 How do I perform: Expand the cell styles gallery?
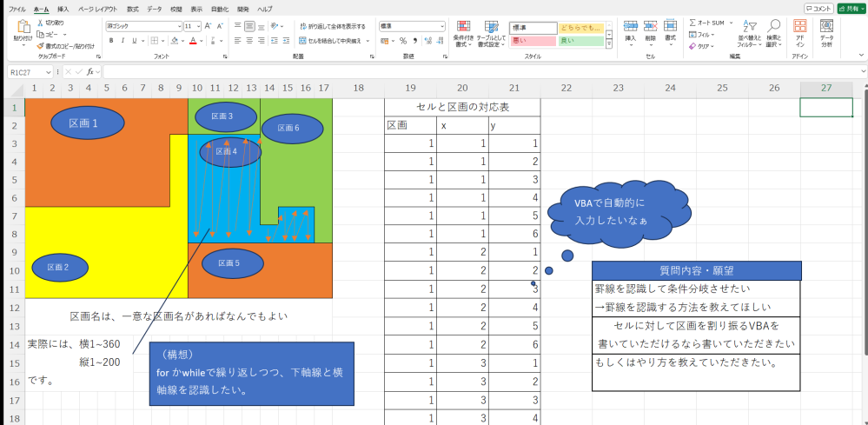tap(609, 43)
